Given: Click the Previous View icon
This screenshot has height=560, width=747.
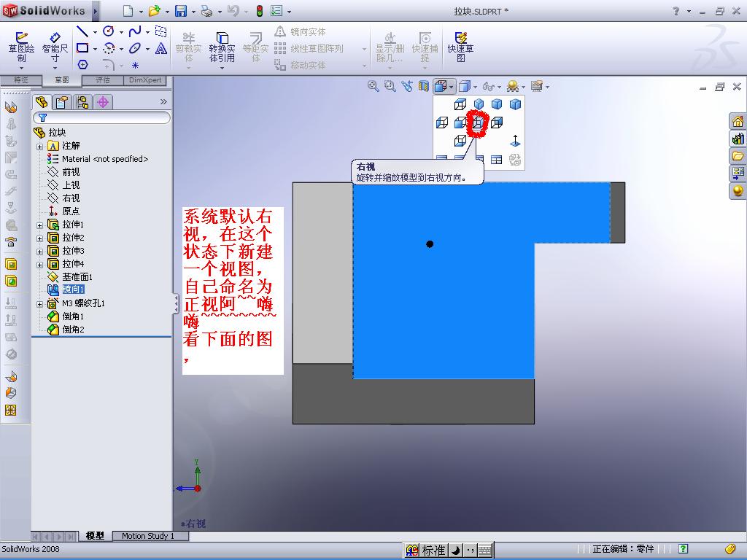Looking at the screenshot, I should tap(406, 86).
